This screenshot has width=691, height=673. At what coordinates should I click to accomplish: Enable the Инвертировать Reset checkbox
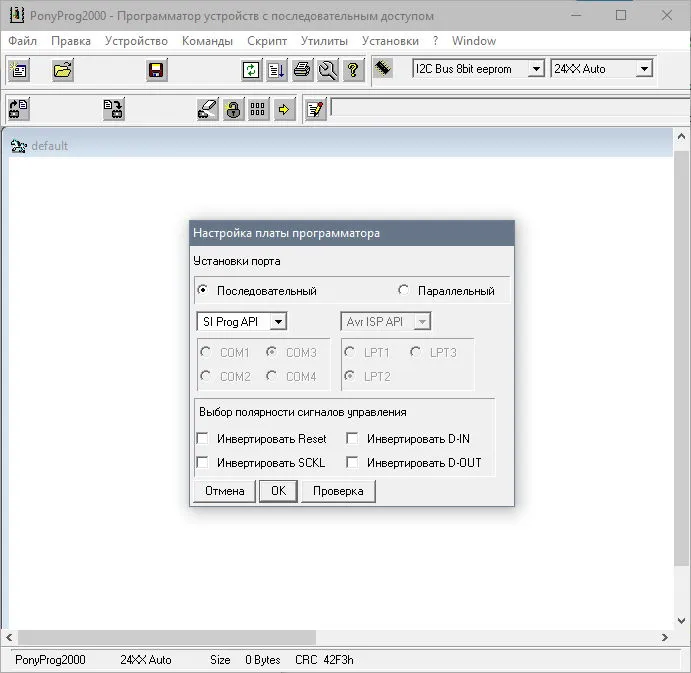pos(202,439)
